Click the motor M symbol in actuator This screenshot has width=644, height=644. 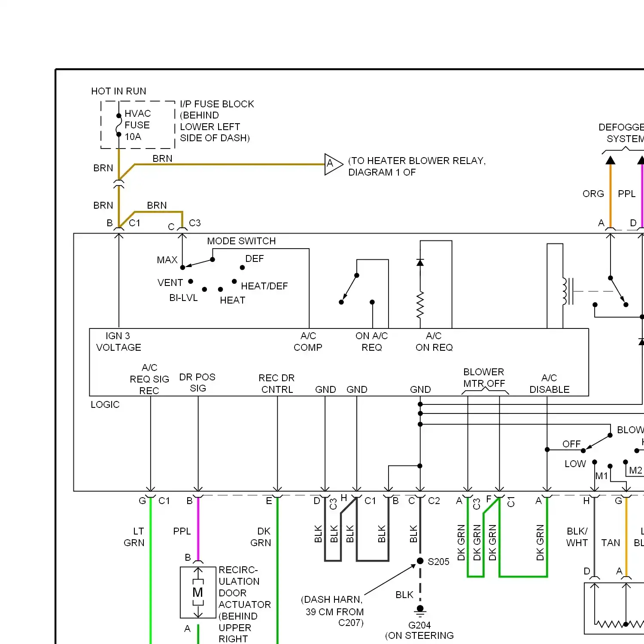198,592
